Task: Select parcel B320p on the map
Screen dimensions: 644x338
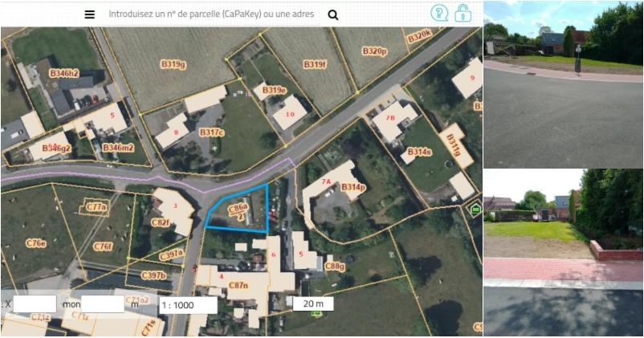Action: click(374, 51)
